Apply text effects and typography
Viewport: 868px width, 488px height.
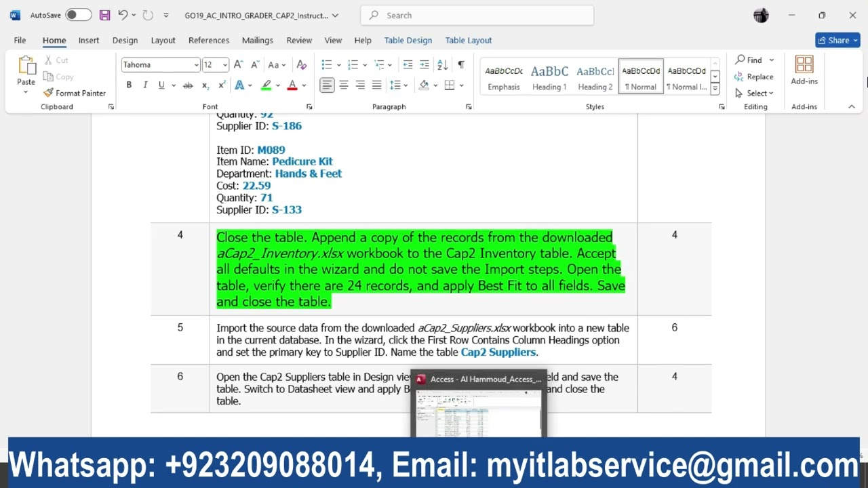tap(239, 85)
